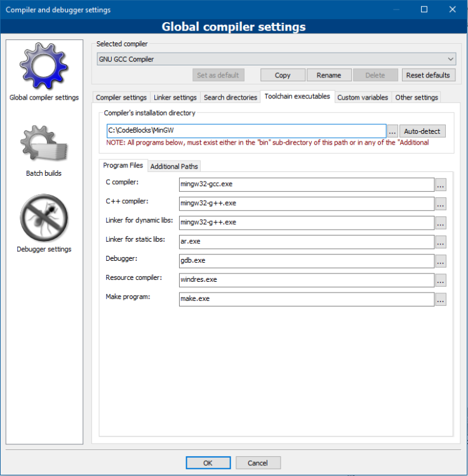Browse for compiler installation directory

[392, 131]
